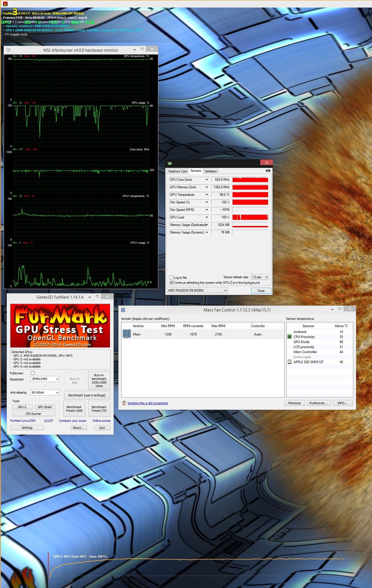Click the home icon beside Versione Mac link
Screen dimensions: 372x588
(124, 403)
